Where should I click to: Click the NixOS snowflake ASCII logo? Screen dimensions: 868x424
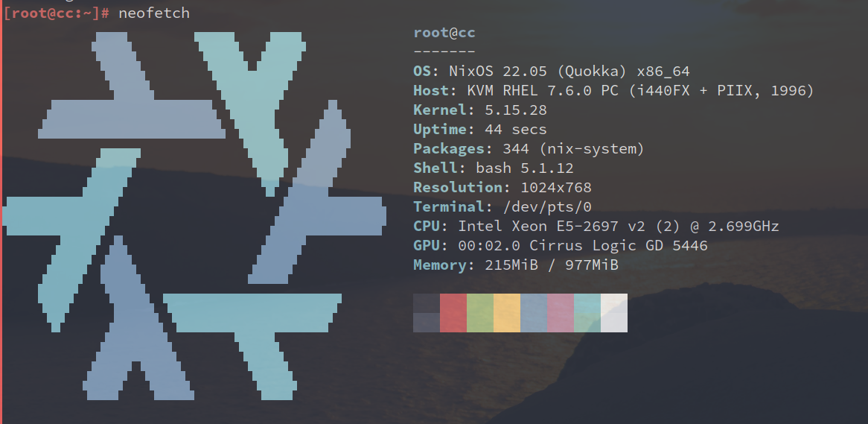pos(194,216)
